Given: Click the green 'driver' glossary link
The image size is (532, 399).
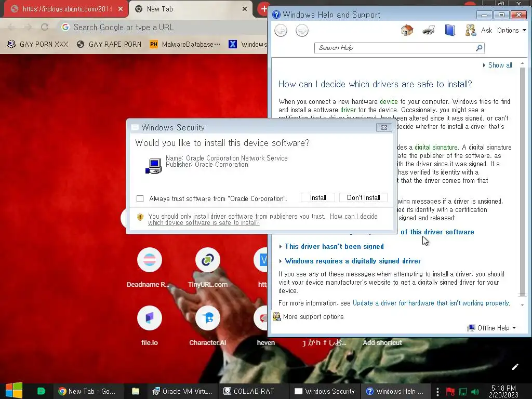Looking at the screenshot, I should 348,110.
